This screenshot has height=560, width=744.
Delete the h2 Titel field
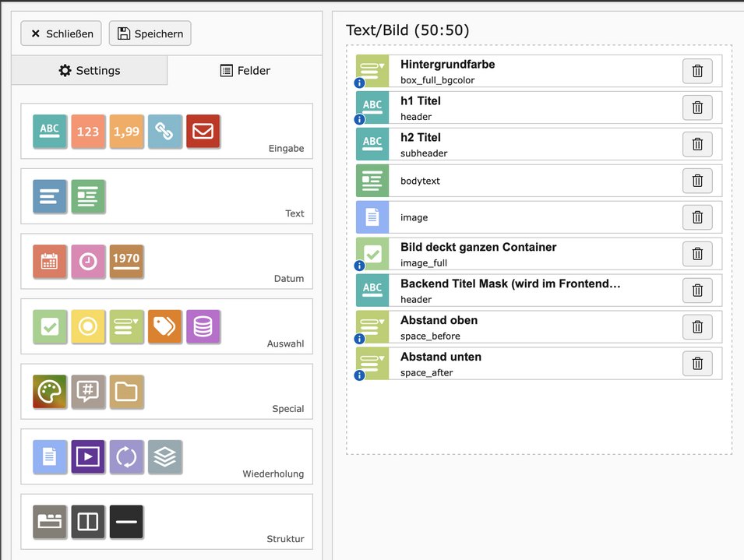point(697,144)
